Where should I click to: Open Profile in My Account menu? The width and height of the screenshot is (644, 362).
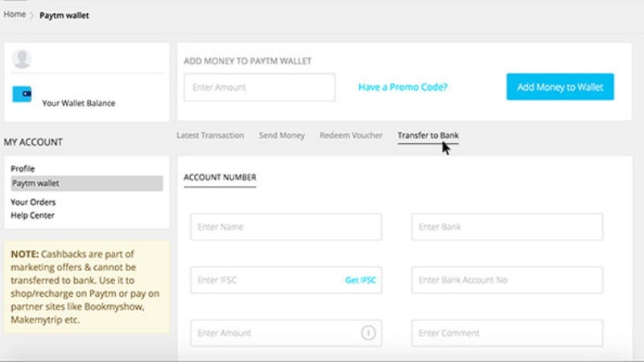[23, 169]
